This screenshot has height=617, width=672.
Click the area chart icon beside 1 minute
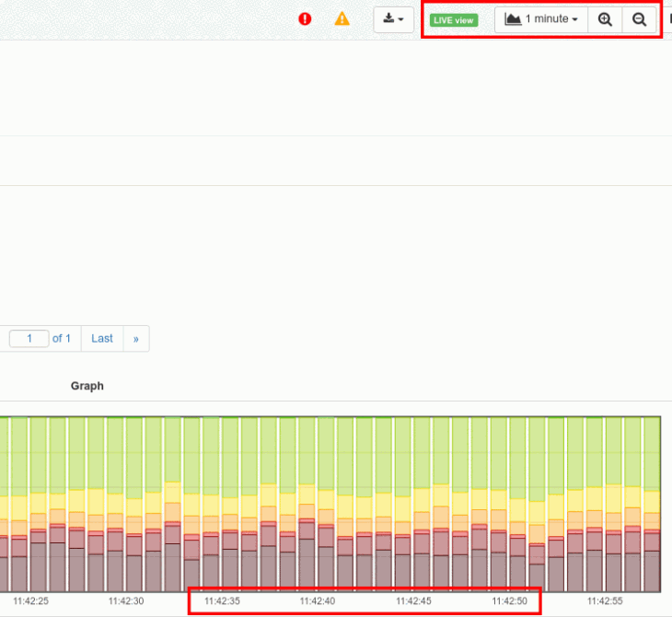pos(513,19)
